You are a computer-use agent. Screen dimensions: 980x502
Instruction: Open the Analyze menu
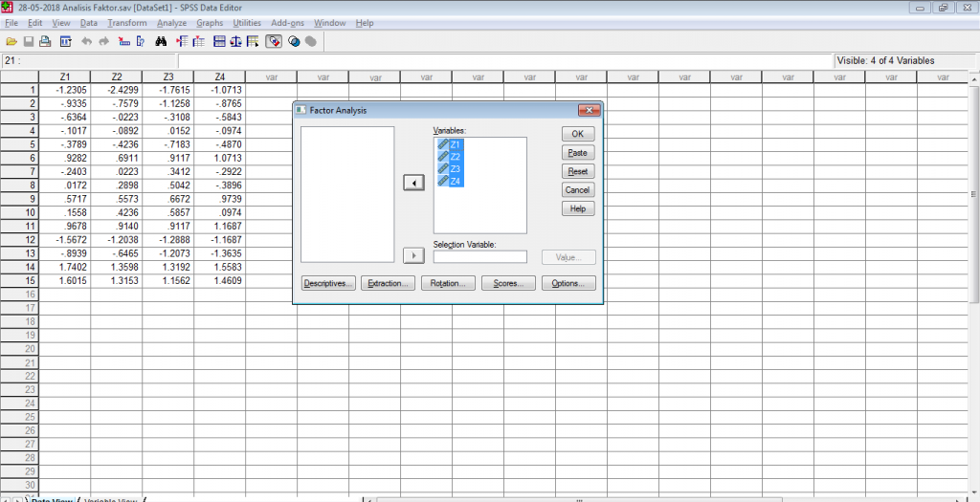click(x=171, y=22)
